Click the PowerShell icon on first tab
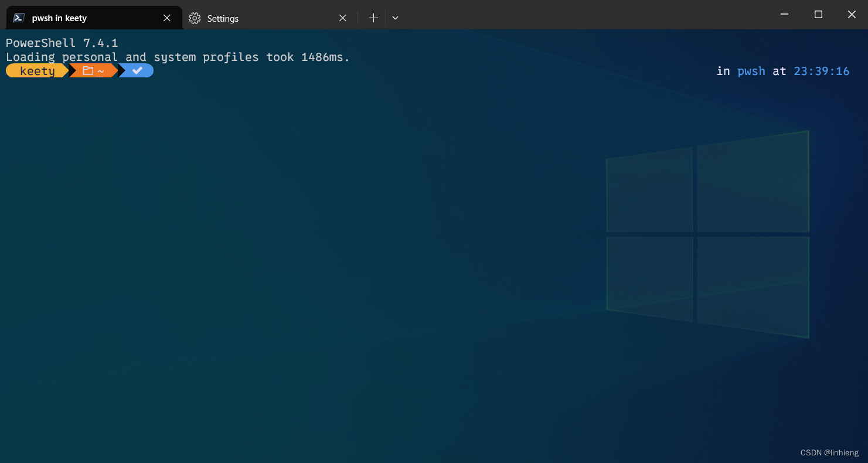Viewport: 868px width, 463px height. [19, 18]
